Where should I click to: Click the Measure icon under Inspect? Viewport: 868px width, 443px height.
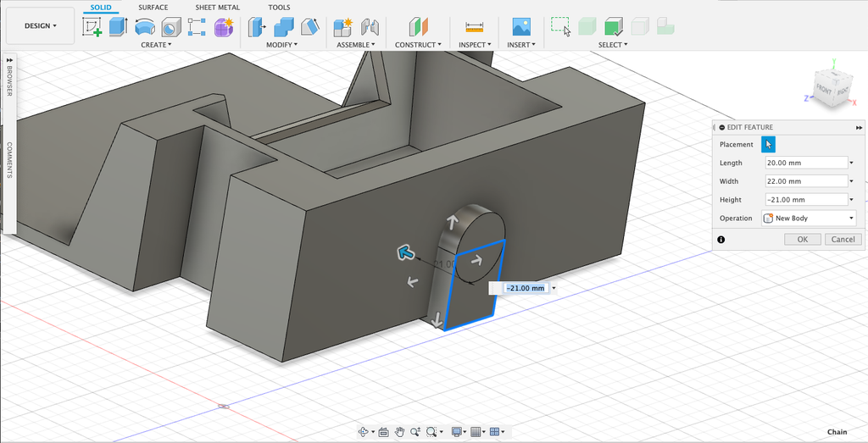(x=473, y=26)
